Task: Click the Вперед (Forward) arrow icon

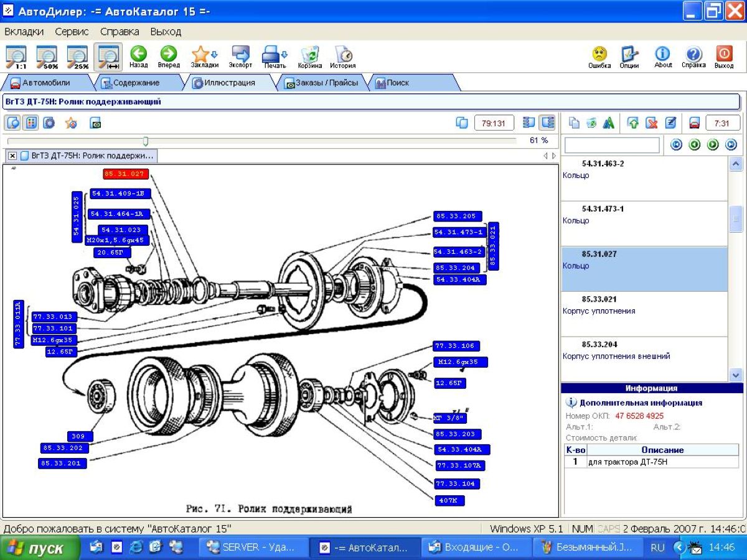Action: pos(168,54)
